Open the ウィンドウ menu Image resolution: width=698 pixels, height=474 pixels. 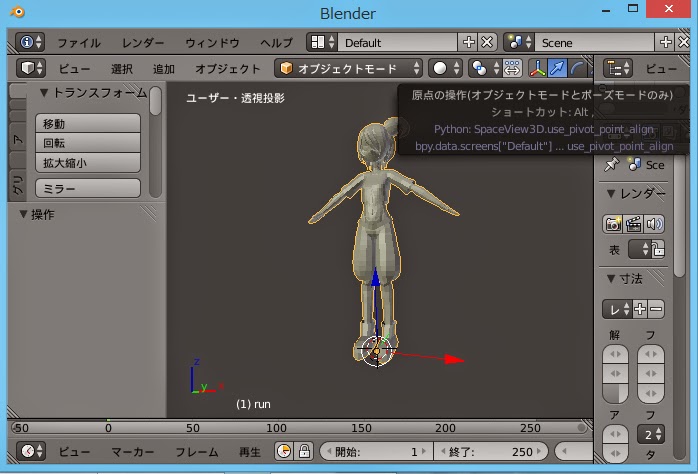[212, 43]
